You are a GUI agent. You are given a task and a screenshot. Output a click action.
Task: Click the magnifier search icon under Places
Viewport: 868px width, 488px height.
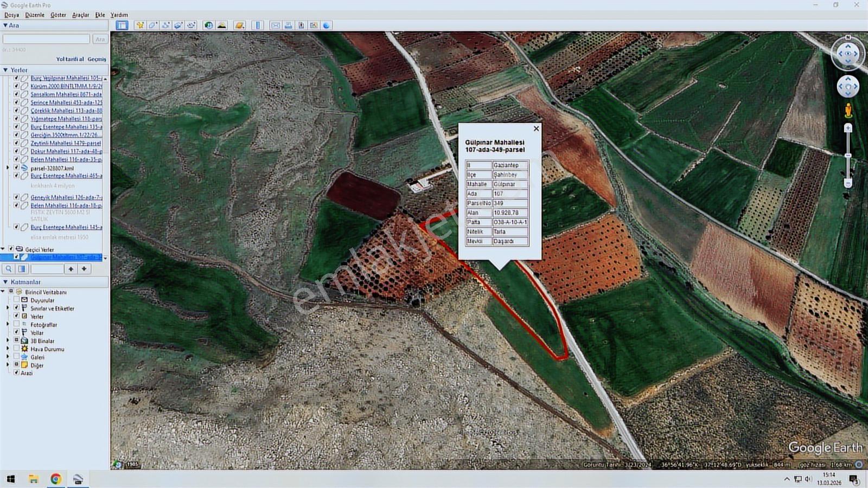click(9, 269)
